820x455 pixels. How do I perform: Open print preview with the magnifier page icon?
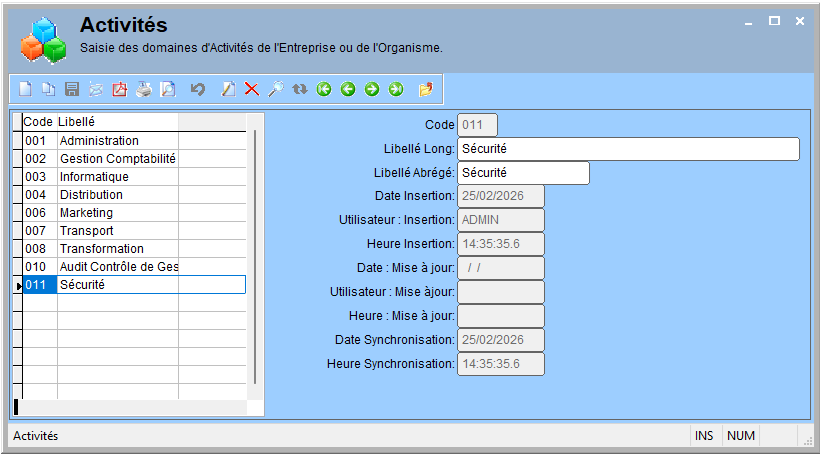pos(168,89)
